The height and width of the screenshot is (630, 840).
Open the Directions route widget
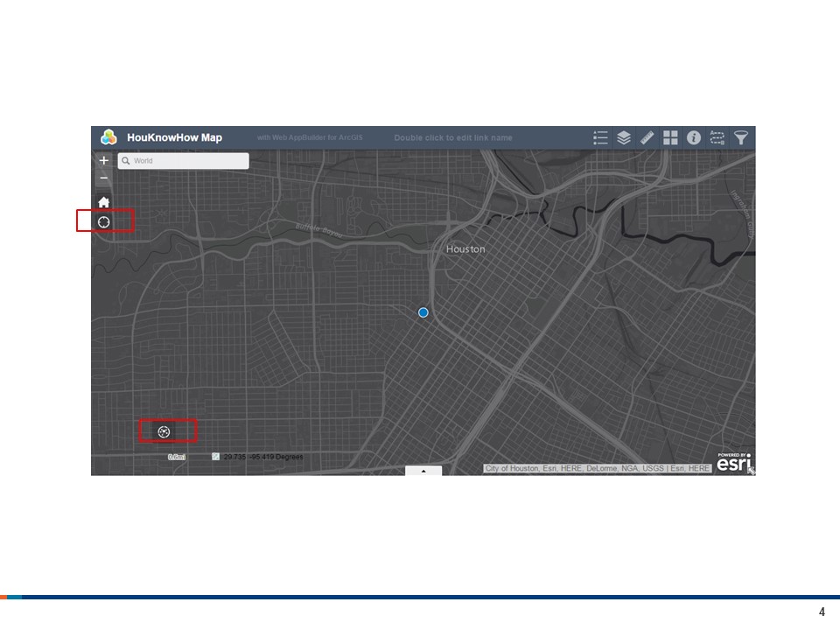tap(717, 137)
